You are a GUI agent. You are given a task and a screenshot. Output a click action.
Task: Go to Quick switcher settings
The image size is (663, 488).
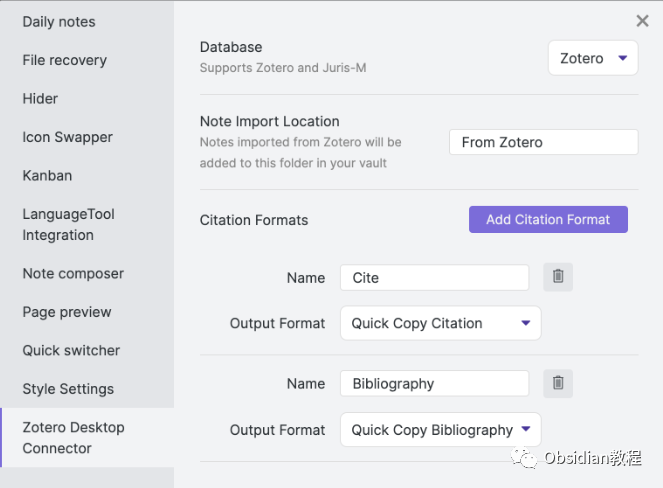pos(71,351)
